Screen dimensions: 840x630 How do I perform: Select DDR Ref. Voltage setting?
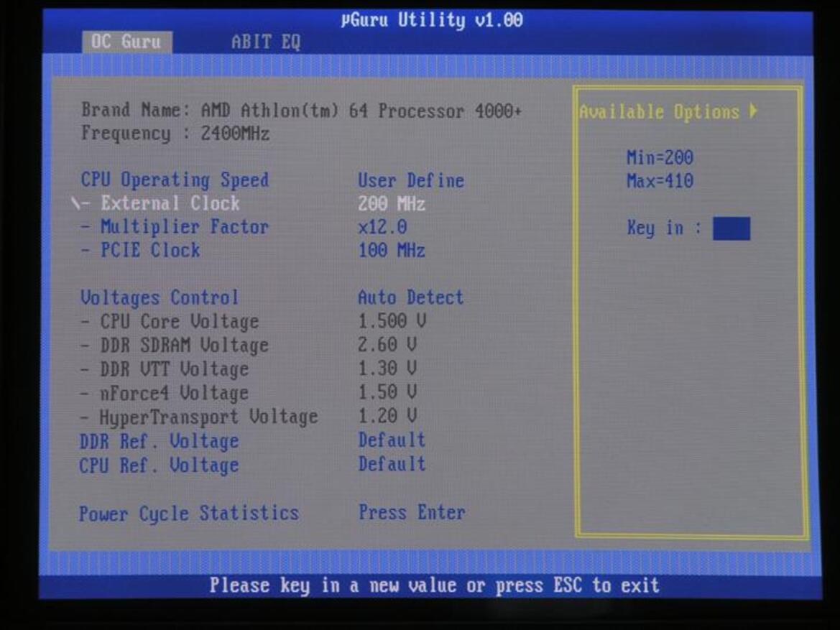pos(159,441)
